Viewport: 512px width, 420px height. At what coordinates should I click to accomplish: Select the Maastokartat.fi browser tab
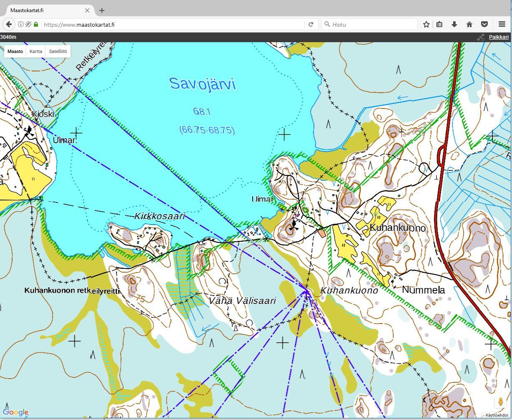coord(46,10)
